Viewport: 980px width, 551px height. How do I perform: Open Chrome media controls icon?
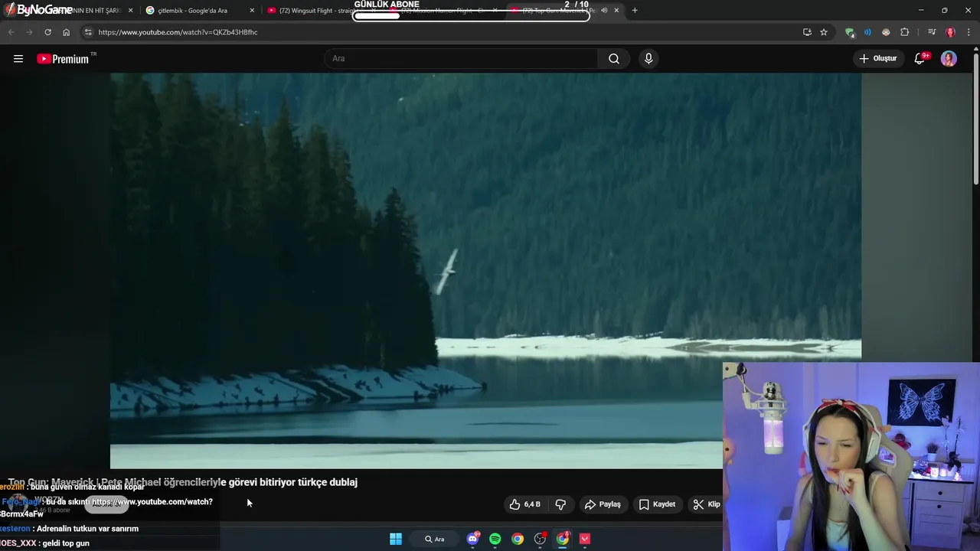coord(932,32)
